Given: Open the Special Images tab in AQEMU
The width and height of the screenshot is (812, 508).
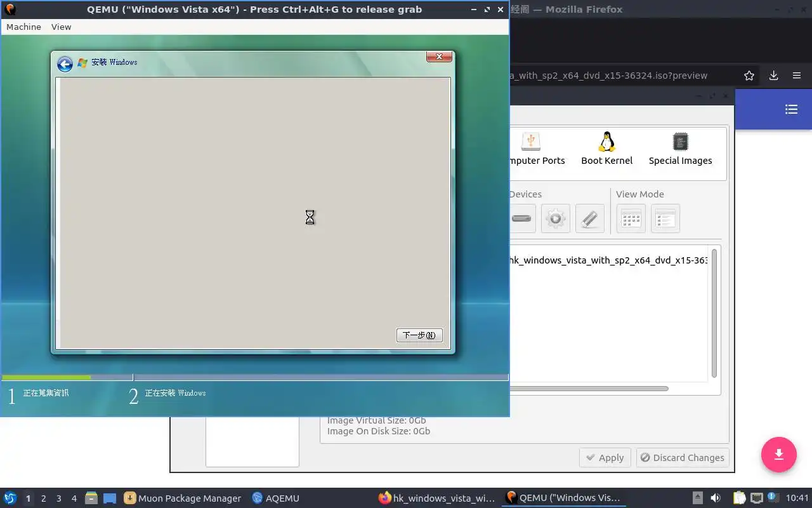Looking at the screenshot, I should point(680,149).
